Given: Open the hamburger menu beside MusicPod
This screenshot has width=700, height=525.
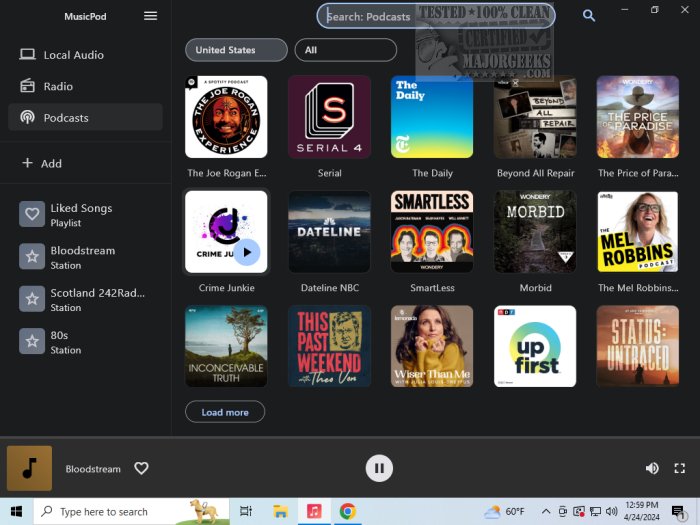Looking at the screenshot, I should 150,16.
